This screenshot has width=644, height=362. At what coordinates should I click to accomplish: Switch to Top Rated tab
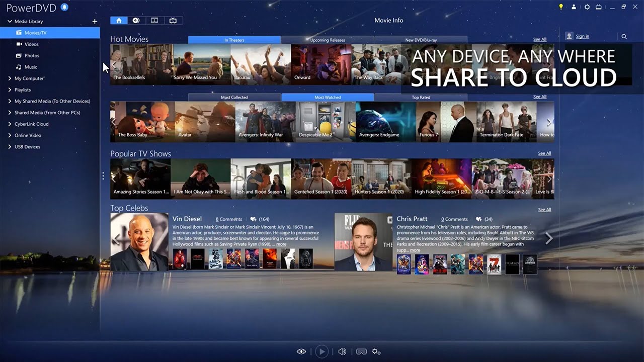coord(421,98)
